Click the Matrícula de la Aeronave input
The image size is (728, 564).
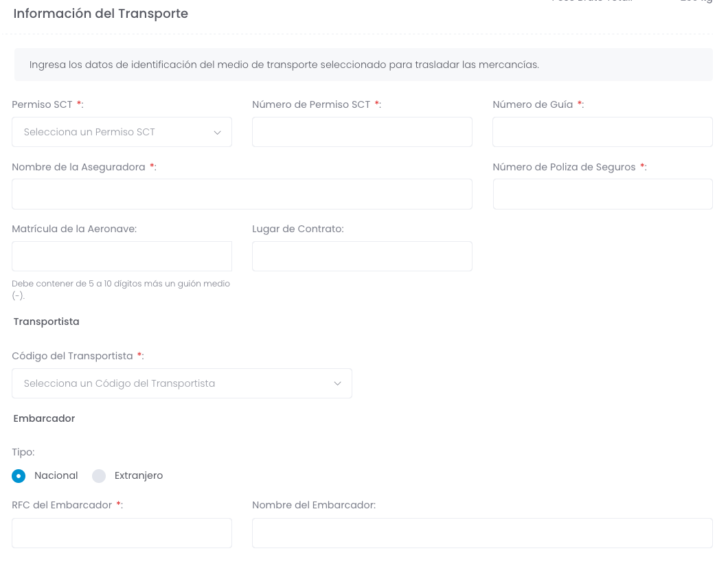point(122,256)
